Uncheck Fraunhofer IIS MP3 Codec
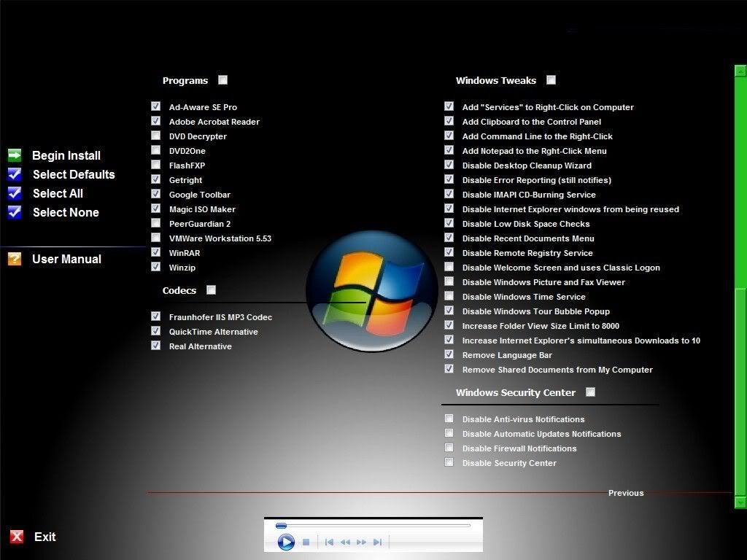 pos(156,316)
